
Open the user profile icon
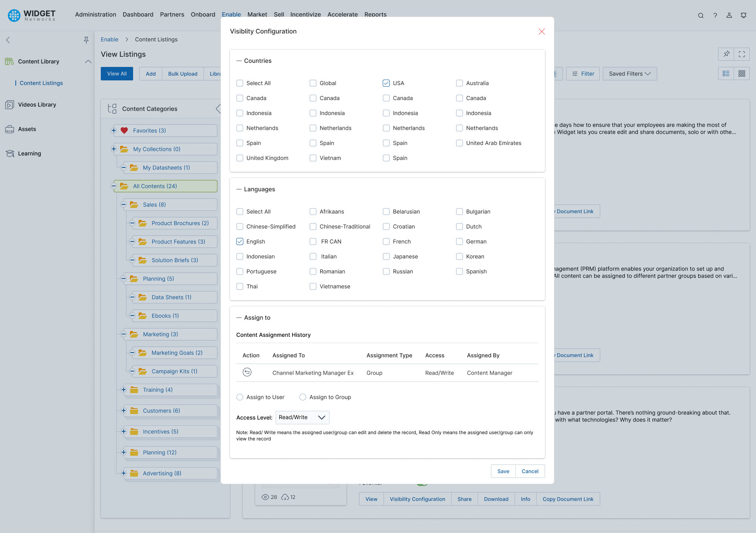point(729,15)
